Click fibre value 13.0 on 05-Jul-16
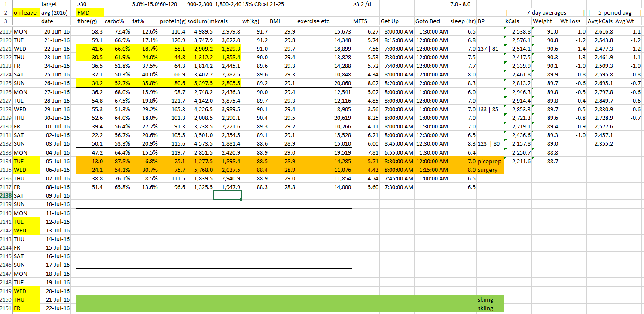644x314 pixels. pos(90,161)
